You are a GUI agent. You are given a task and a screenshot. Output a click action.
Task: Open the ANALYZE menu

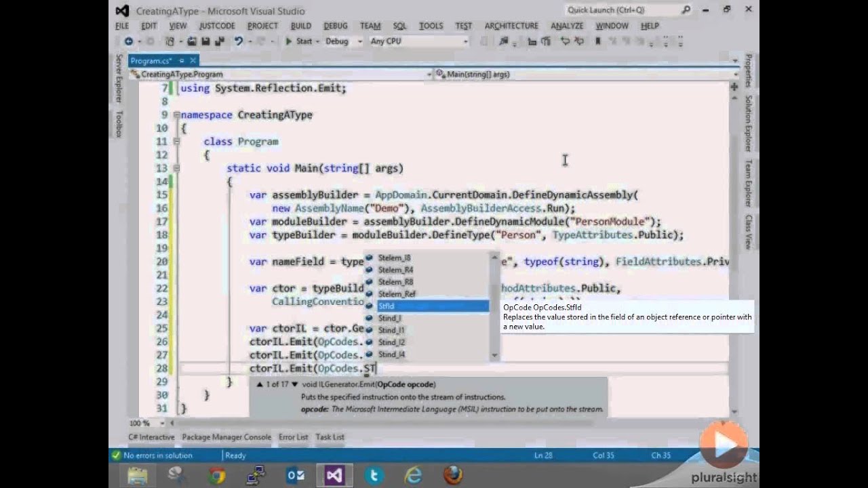coord(567,26)
